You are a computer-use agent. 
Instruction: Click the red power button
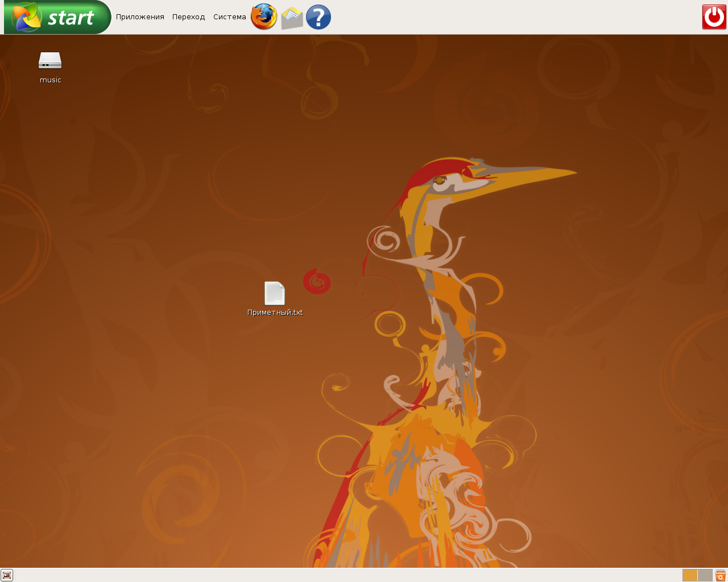[714, 17]
